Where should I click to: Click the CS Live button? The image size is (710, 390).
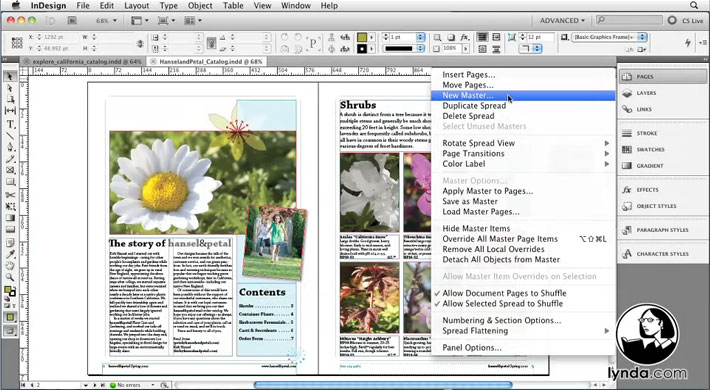click(x=687, y=20)
